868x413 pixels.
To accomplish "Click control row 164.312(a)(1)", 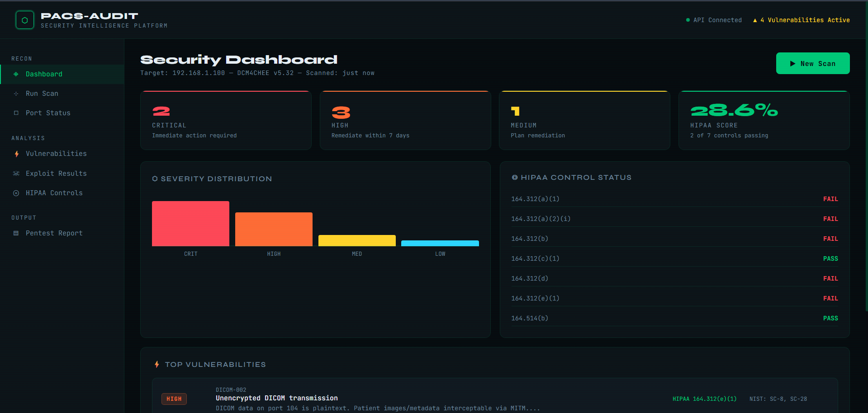I will point(674,199).
